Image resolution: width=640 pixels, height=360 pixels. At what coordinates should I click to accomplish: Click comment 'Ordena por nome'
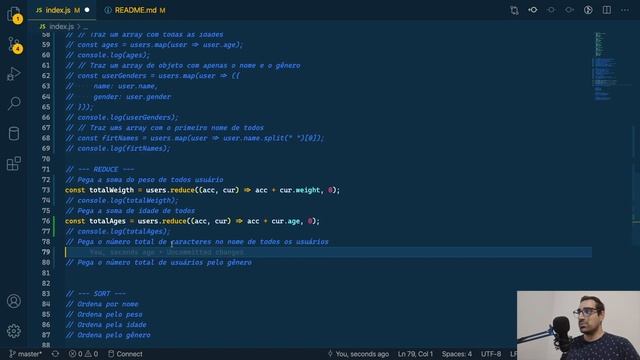pyautogui.click(x=102, y=304)
